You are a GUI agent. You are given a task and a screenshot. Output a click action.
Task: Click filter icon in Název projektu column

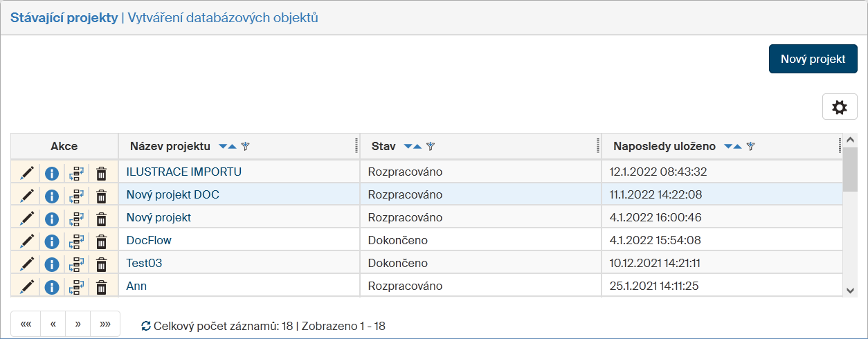(245, 147)
